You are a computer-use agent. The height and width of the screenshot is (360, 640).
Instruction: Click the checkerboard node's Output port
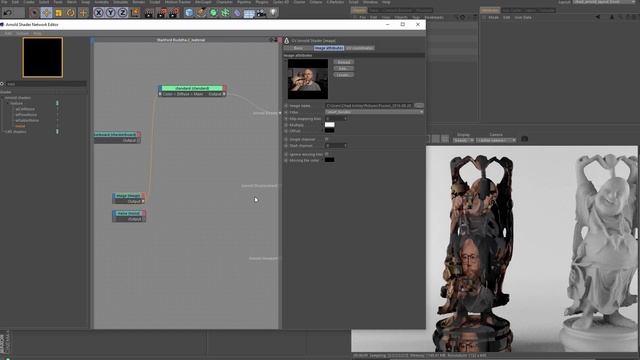(x=138, y=140)
